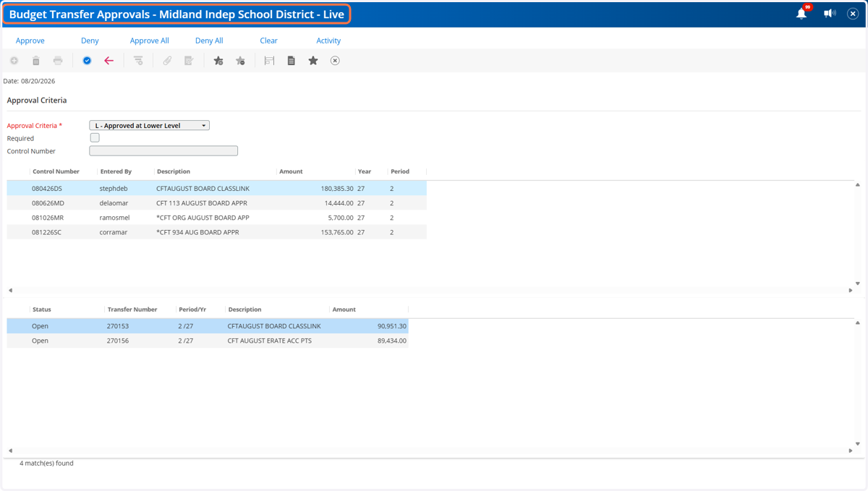This screenshot has width=868, height=491.
Task: Click description CFT AUGUST ERATE ACC PTS
Action: [x=270, y=341]
